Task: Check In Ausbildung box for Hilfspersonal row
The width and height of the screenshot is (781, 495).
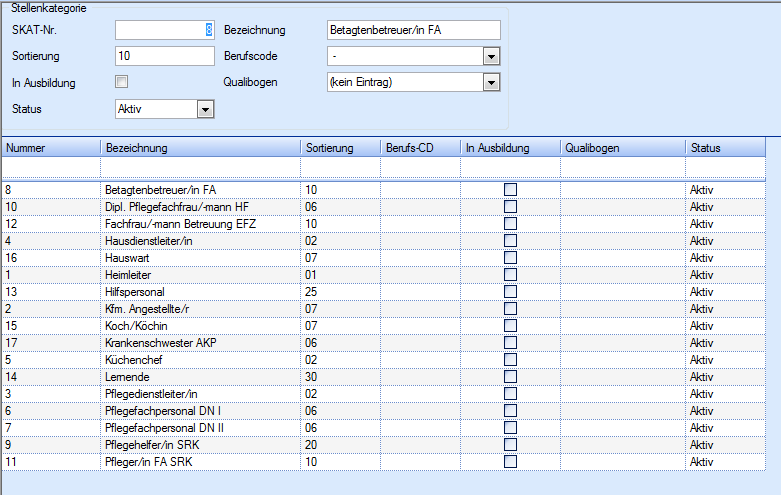Action: pos(510,291)
